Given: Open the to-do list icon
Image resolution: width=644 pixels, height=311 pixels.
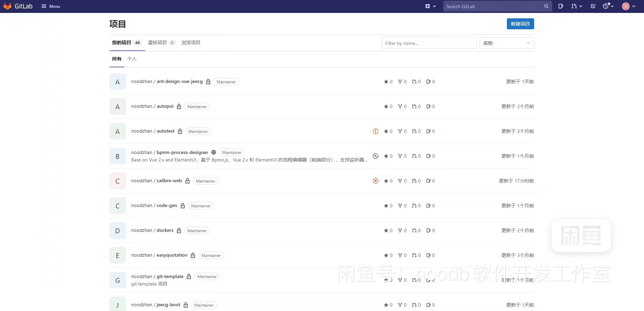Looking at the screenshot, I should pyautogui.click(x=593, y=6).
